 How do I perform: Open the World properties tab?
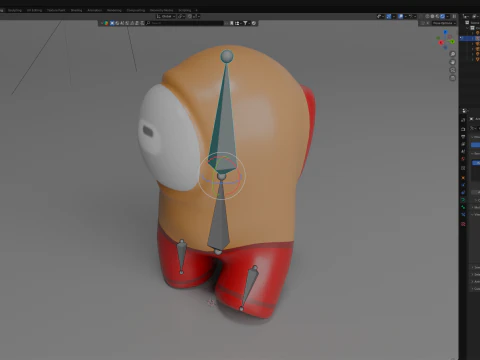[463, 159]
